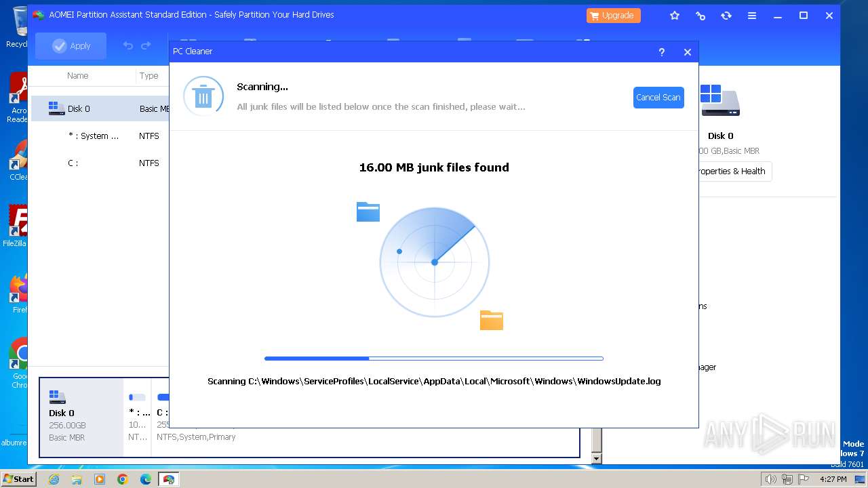Open CCleaner desktop icon

(18, 161)
